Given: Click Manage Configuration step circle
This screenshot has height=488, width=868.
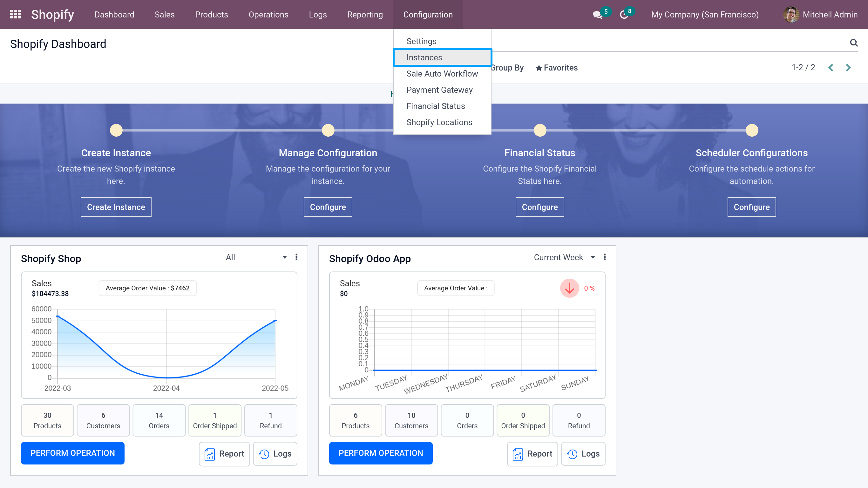Looking at the screenshot, I should tap(328, 130).
